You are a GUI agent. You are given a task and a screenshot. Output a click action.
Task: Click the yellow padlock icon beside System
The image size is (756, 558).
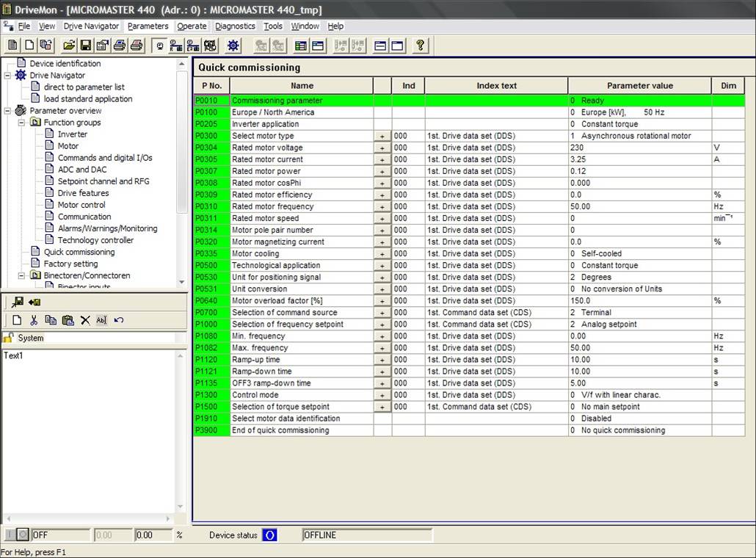[8, 338]
